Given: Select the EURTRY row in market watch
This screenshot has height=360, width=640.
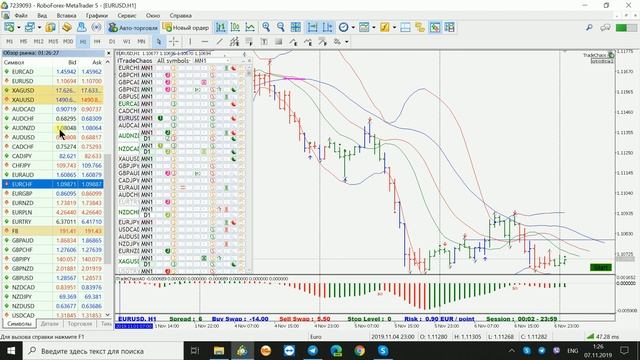Looking at the screenshot, I should [53, 222].
